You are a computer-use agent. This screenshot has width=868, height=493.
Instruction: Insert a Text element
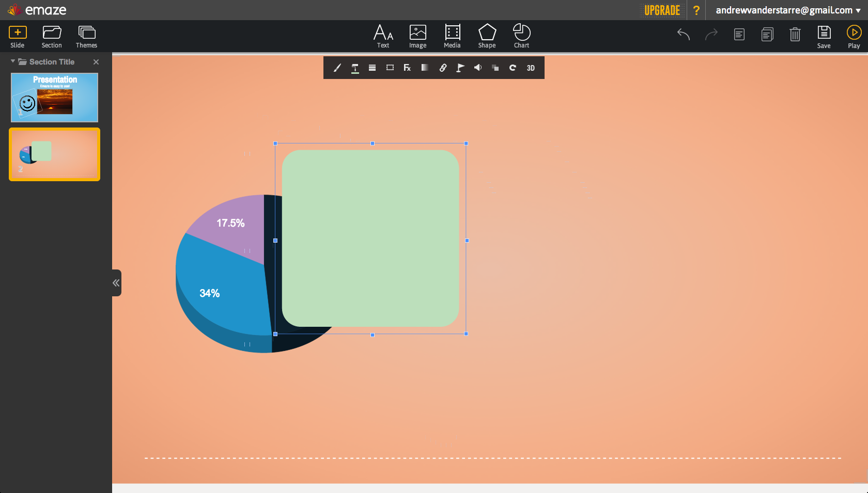click(x=383, y=37)
